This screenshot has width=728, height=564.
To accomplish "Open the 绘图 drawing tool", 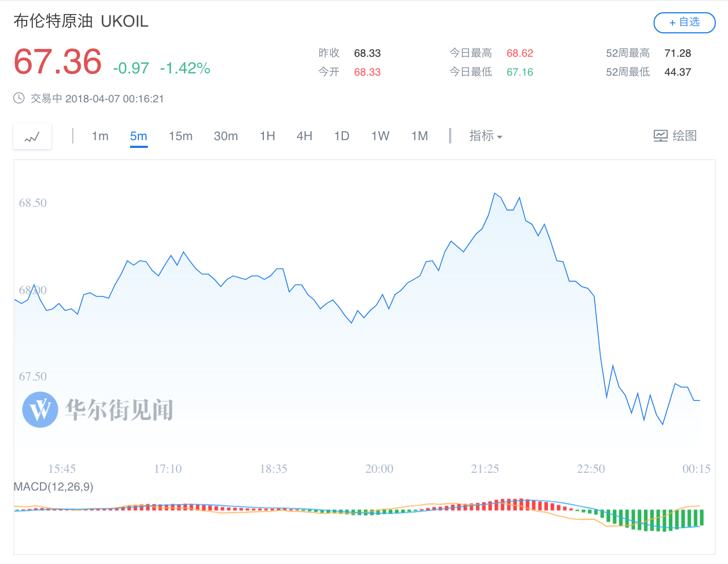I will [675, 136].
